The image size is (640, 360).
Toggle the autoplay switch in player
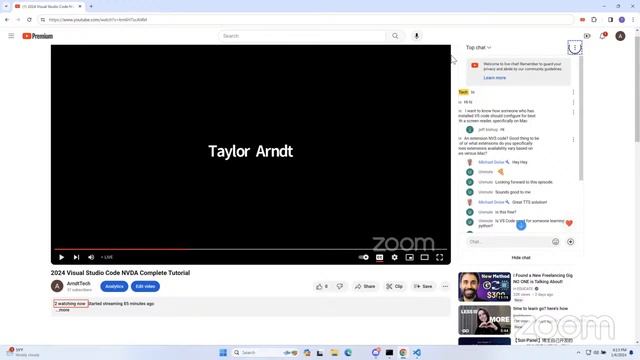click(x=363, y=257)
